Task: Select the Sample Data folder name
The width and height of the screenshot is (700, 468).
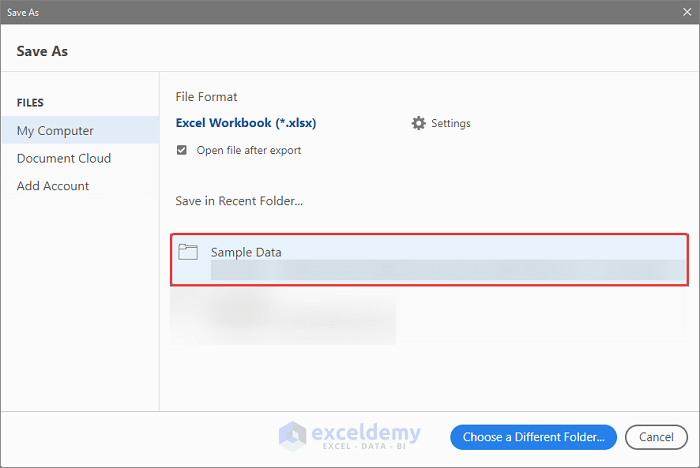Action: 246,252
